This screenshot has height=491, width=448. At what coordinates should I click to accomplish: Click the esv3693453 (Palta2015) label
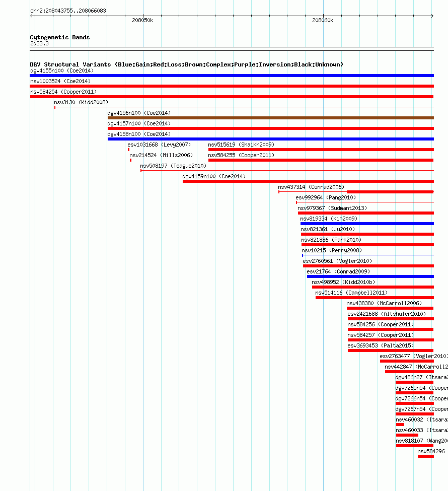[x=381, y=346]
